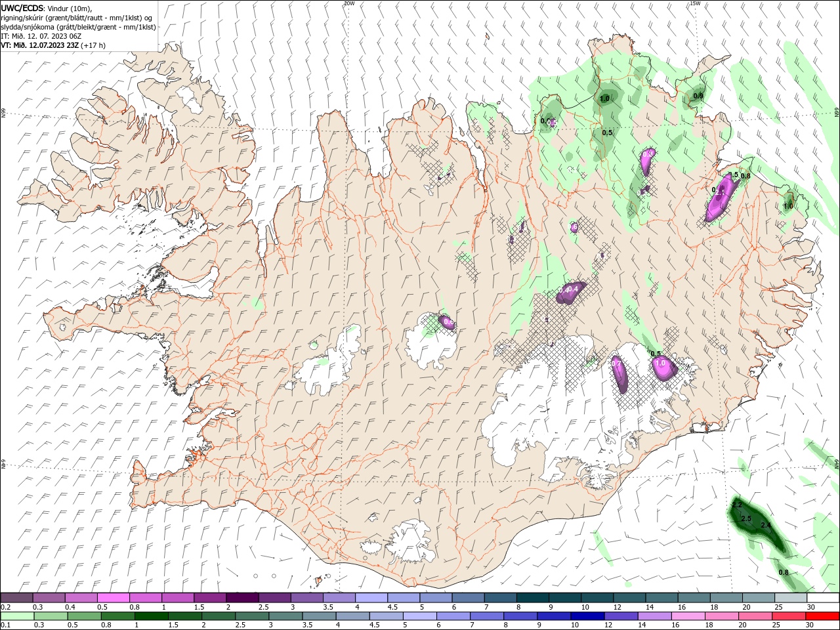Click the '0.2' label on the snow scale
840x630 pixels.
[6, 607]
